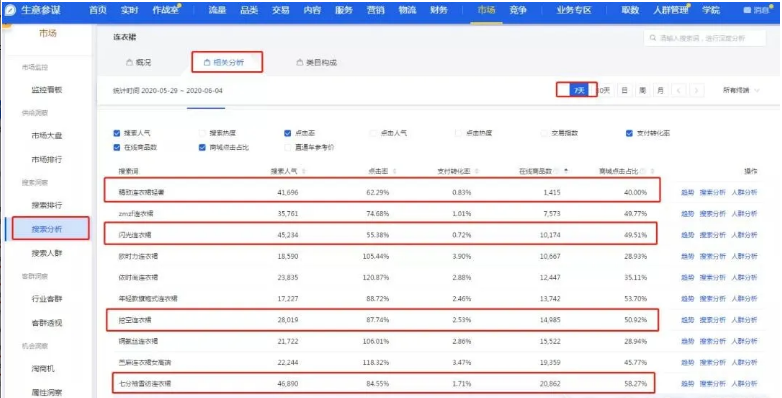Open 首页 in top navigation
782x398 pixels.
[x=98, y=10]
